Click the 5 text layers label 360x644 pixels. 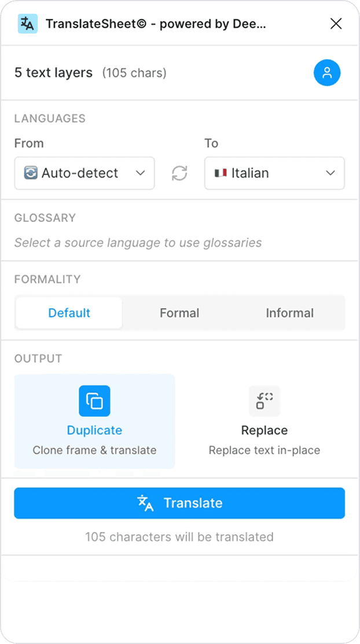click(54, 73)
